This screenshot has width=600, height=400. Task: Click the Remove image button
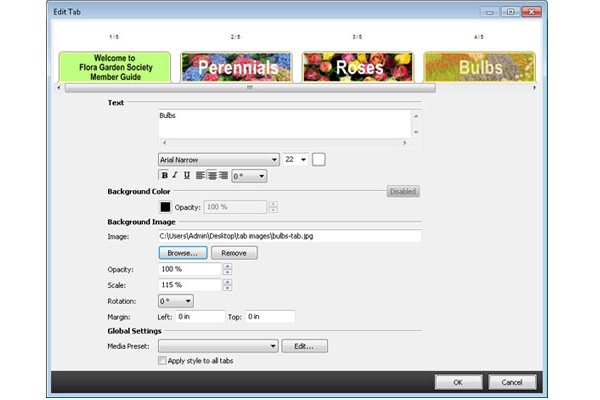point(234,253)
